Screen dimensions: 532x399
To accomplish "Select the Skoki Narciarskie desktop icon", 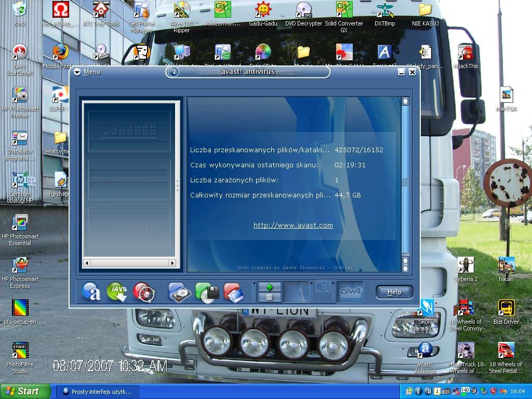I will (425, 316).
